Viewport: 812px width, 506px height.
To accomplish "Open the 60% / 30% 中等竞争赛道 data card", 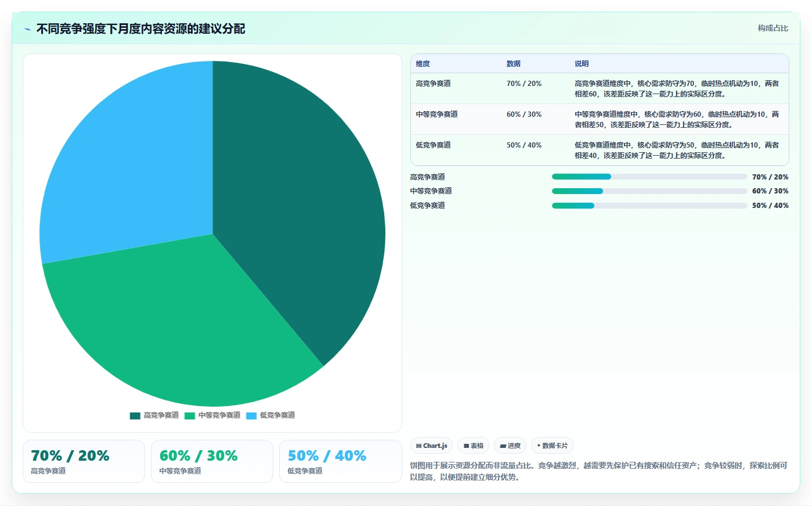I will 212,461.
